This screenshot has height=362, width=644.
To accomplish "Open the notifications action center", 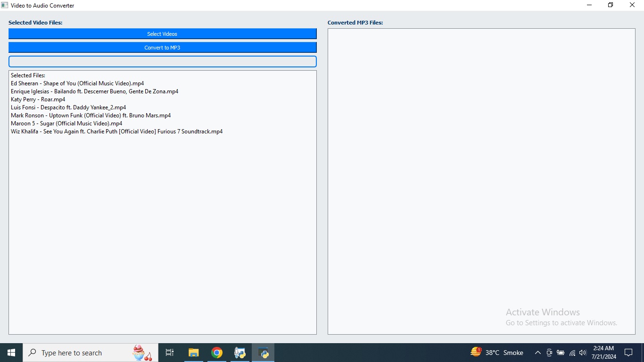I will click(628, 353).
